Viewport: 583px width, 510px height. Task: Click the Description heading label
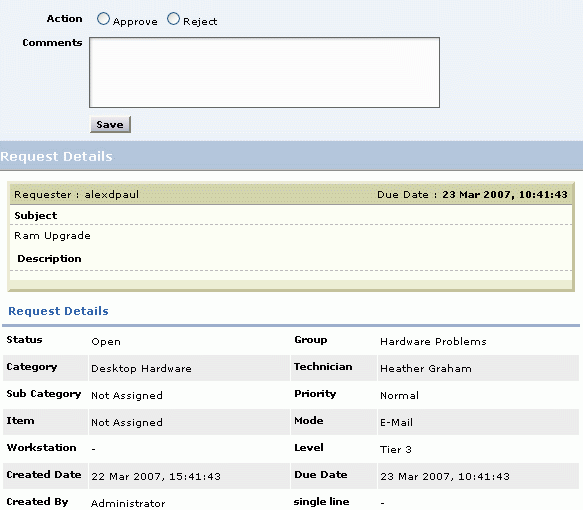[x=49, y=258]
